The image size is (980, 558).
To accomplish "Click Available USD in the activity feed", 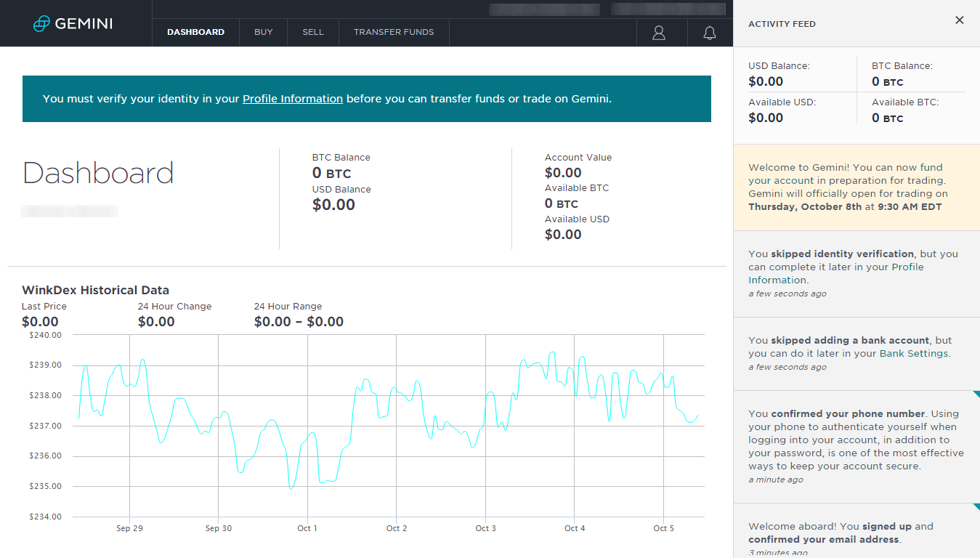I will (782, 102).
